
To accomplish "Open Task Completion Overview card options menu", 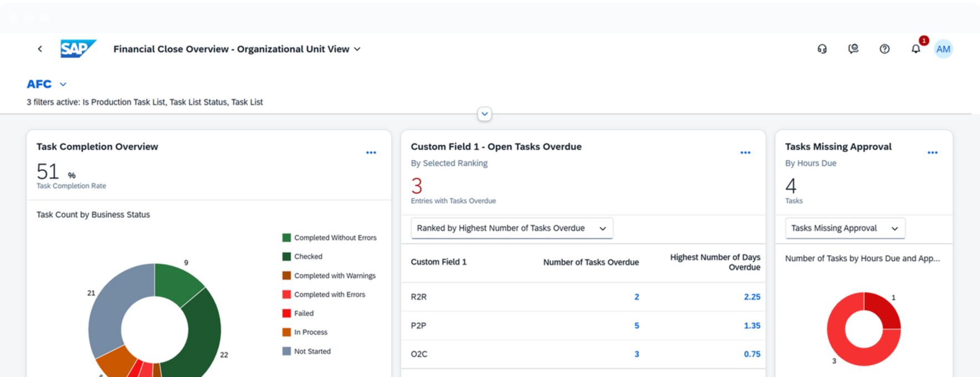I will coord(371,152).
